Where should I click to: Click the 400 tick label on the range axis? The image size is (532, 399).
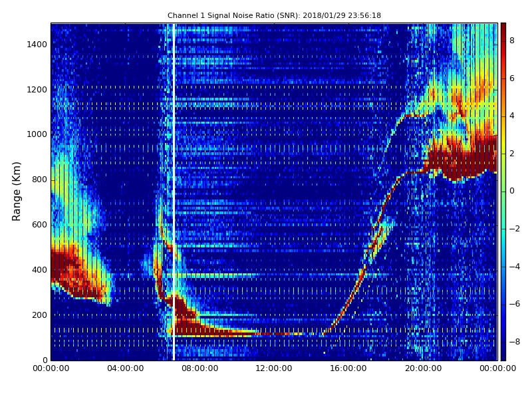[x=39, y=270]
